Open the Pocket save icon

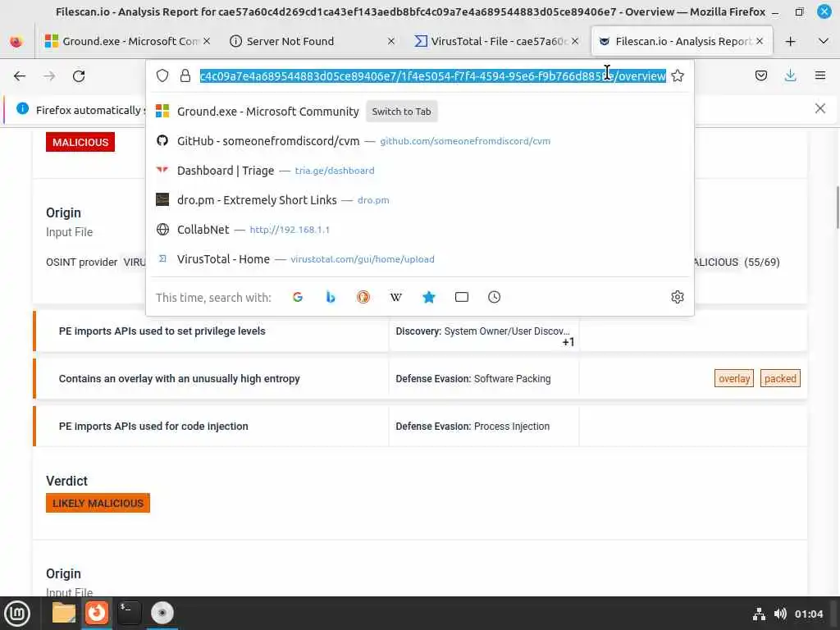tap(761, 75)
